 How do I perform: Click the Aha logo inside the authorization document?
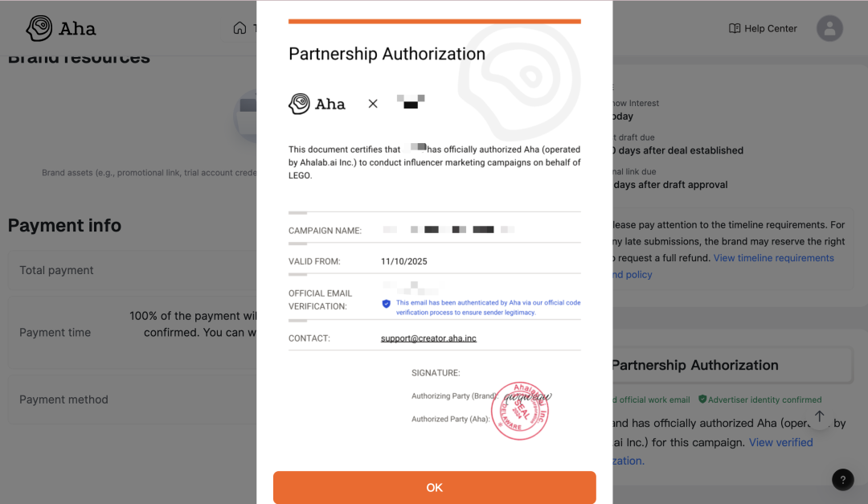[317, 104]
